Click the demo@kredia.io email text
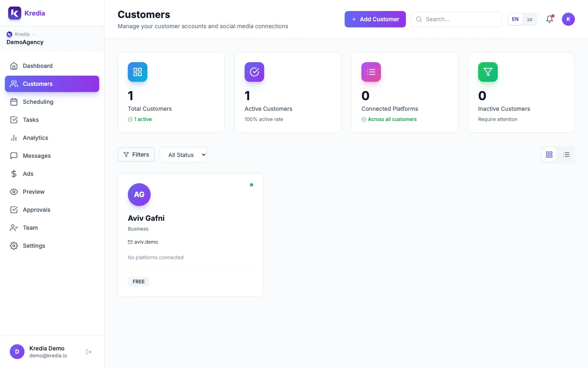This screenshot has width=588, height=368. [48, 356]
